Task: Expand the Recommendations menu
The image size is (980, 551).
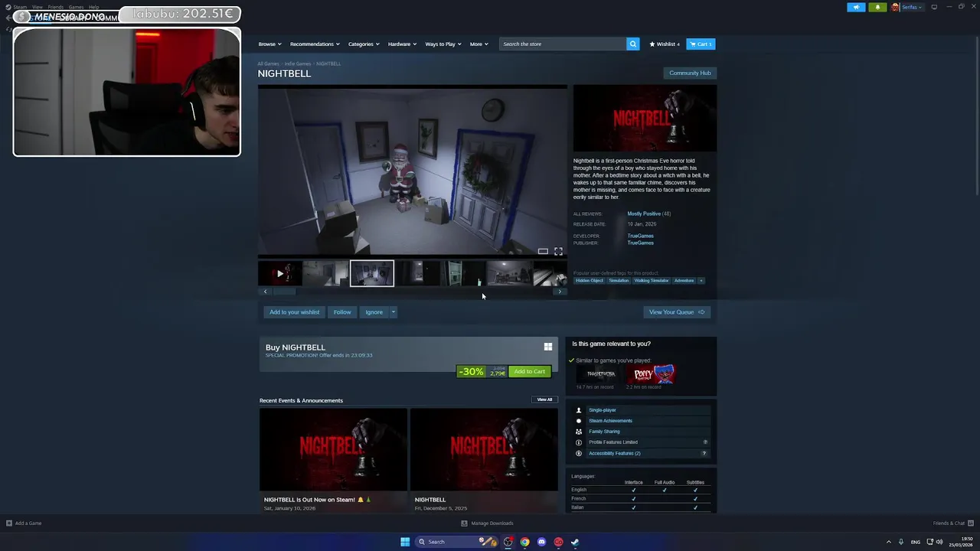Action: point(315,44)
